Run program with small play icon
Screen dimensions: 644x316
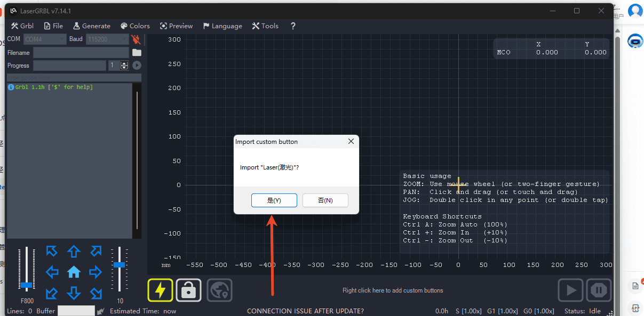pyautogui.click(x=137, y=65)
